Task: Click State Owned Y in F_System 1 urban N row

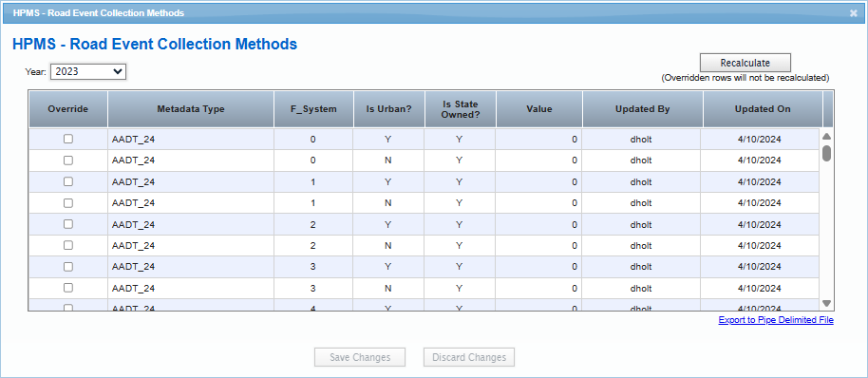Action: pyautogui.click(x=459, y=203)
